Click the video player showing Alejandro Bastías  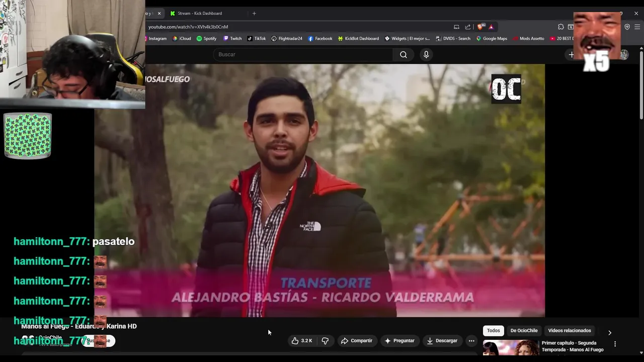tap(319, 190)
